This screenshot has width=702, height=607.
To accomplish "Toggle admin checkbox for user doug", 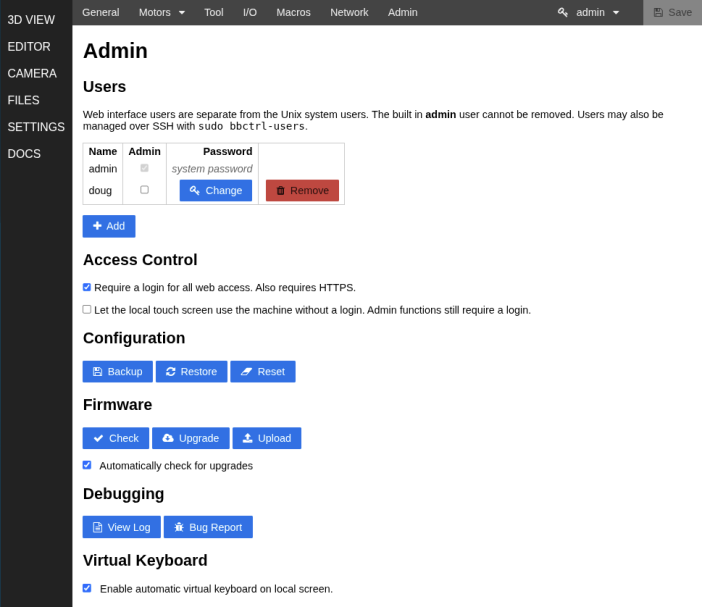I will (x=144, y=190).
